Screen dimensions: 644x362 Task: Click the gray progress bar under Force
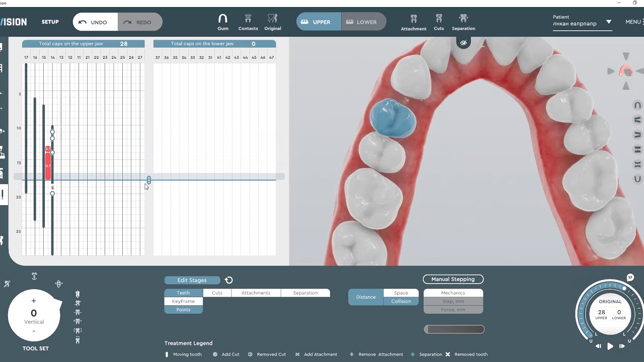[x=454, y=329]
